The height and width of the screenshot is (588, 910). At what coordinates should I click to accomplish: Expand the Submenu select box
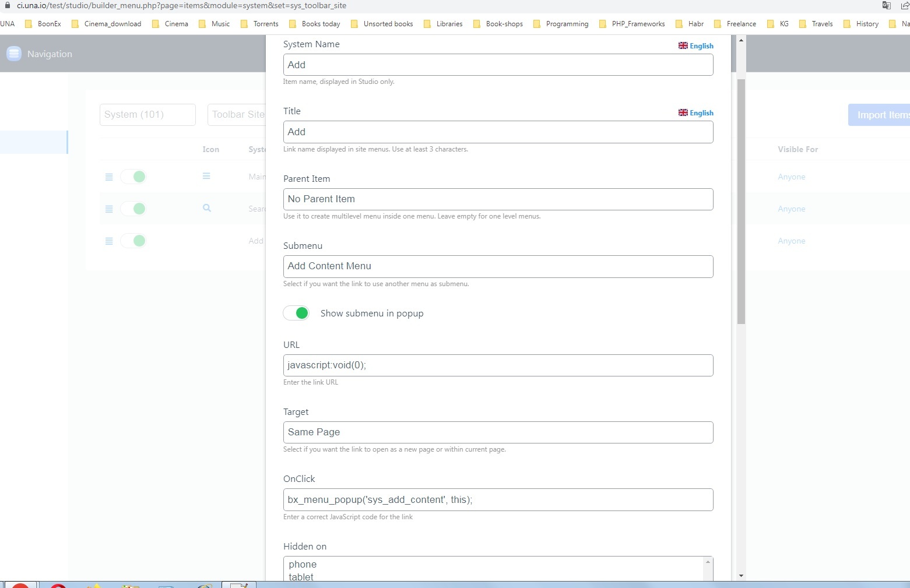[498, 266]
